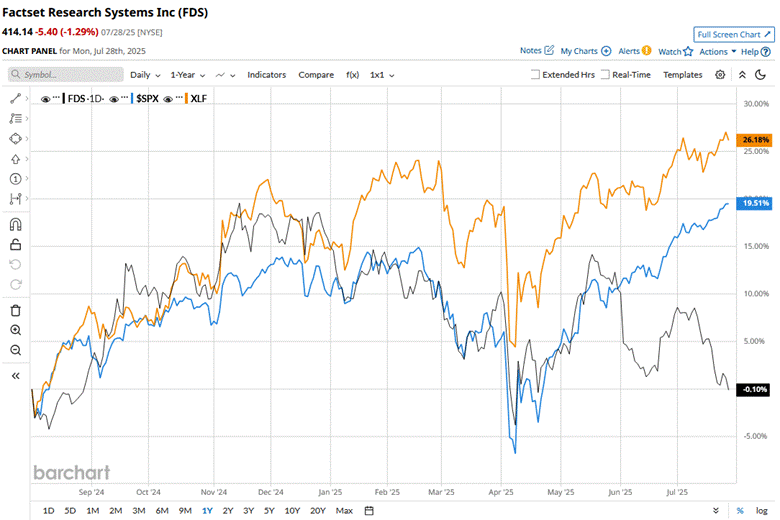This screenshot has width=780, height=520.
Task: Toggle visibility of the XLF series
Action: [x=168, y=99]
